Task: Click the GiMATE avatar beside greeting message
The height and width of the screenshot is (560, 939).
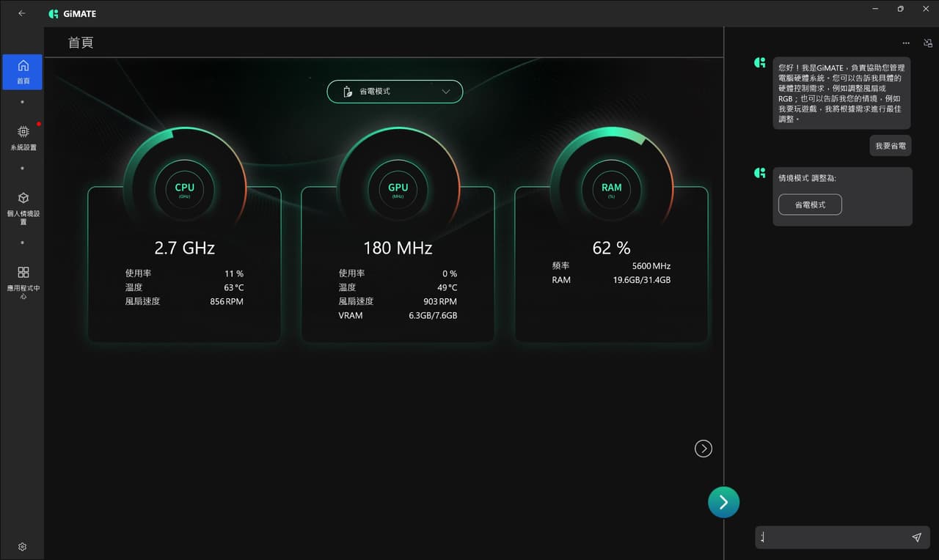Action: tap(760, 63)
